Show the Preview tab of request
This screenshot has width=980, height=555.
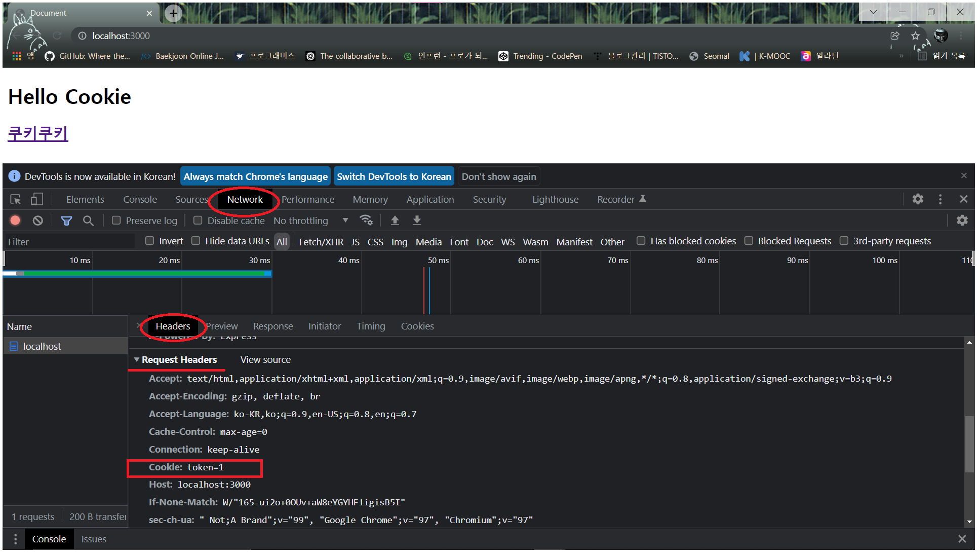click(x=222, y=326)
